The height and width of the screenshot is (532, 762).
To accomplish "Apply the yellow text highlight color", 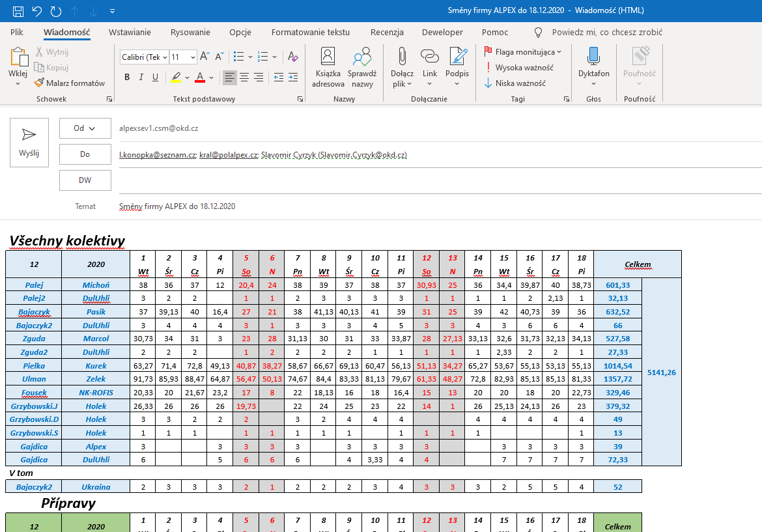I will pyautogui.click(x=176, y=77).
